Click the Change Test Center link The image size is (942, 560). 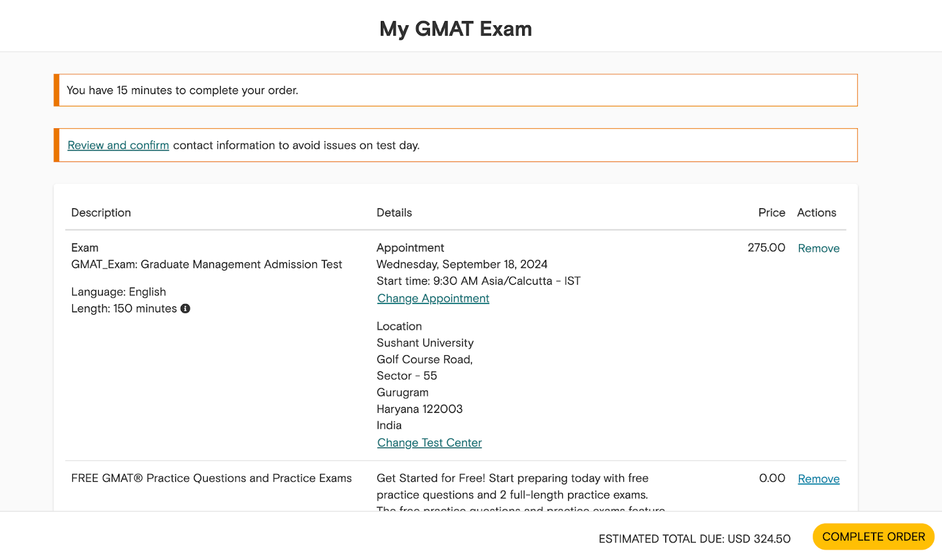tap(430, 442)
